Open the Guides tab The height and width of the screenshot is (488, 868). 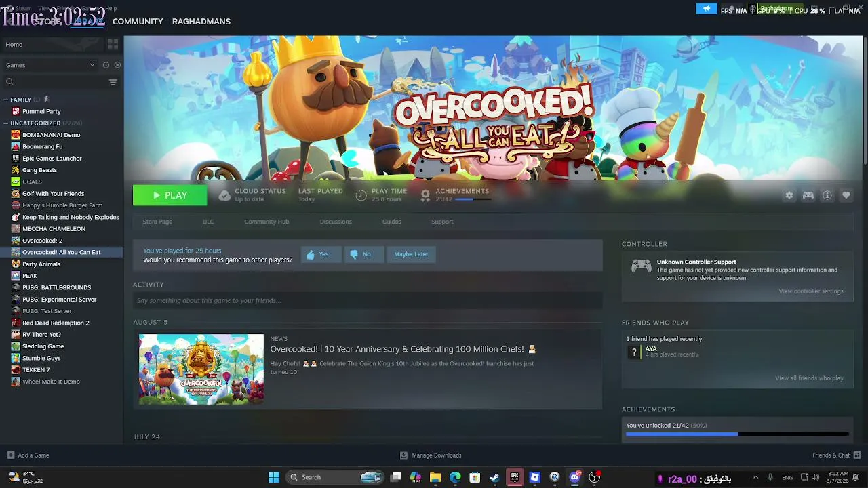coord(391,222)
